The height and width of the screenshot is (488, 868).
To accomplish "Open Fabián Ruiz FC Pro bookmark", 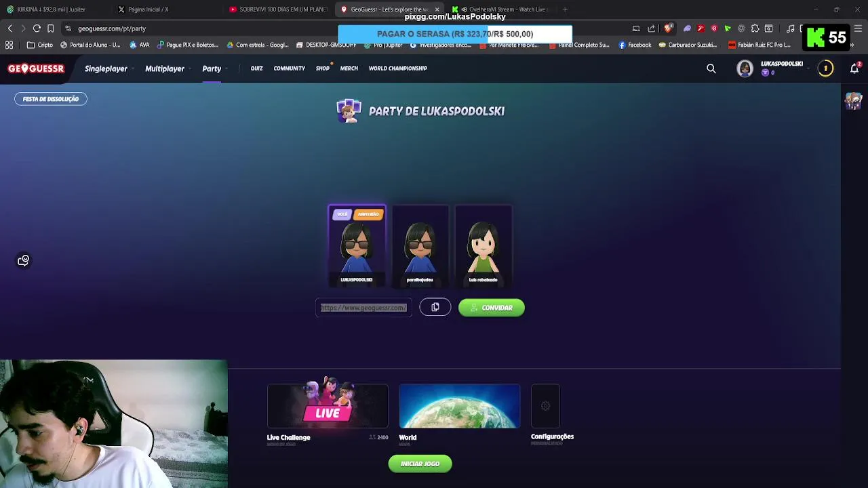I will point(759,45).
